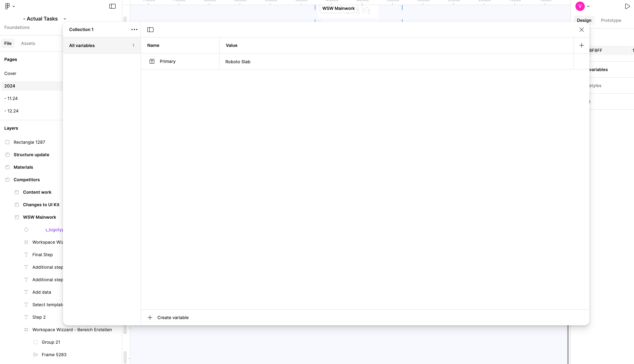The height and width of the screenshot is (364, 634).
Task: Select the Group 21 layer
Action: [51, 342]
